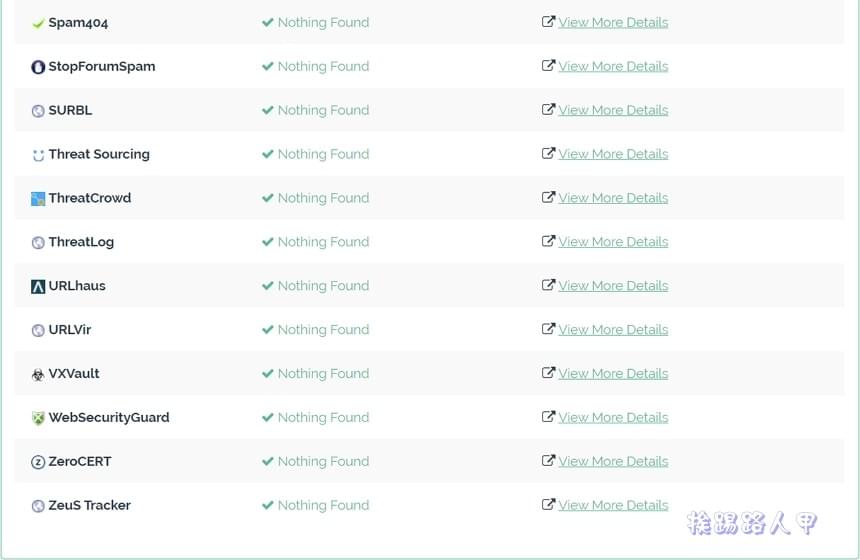The height and width of the screenshot is (560, 860).
Task: Select the Nothing Found status for ZeroCERT
Action: click(x=323, y=461)
